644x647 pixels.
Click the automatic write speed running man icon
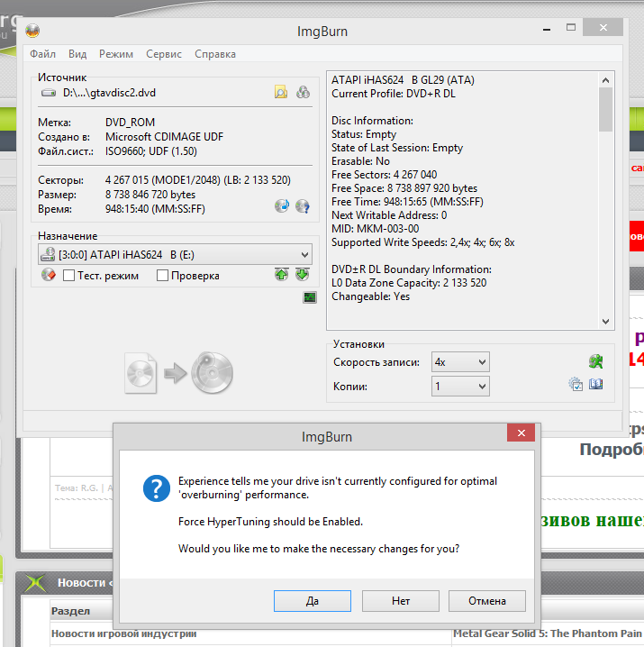596,361
